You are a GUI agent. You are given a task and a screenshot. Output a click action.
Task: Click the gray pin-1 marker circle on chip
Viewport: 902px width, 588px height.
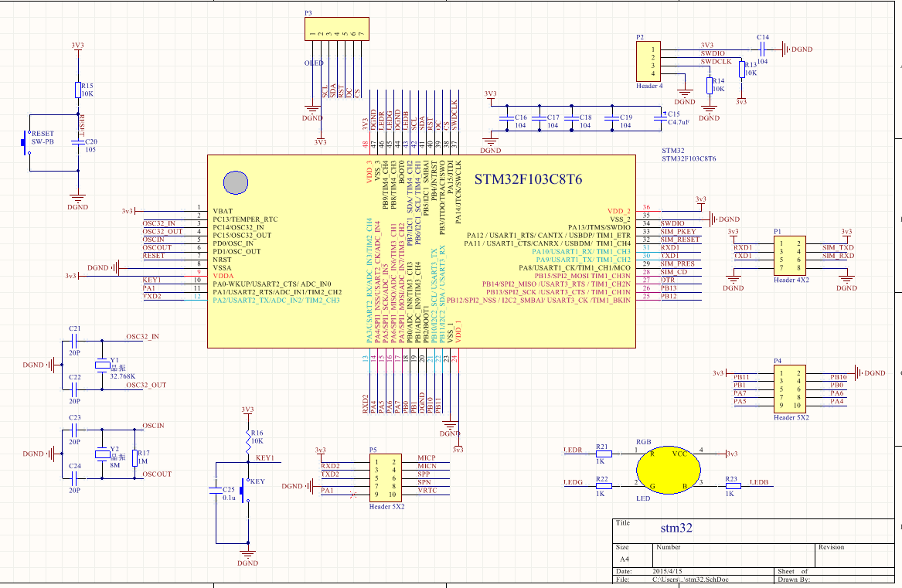pyautogui.click(x=235, y=182)
